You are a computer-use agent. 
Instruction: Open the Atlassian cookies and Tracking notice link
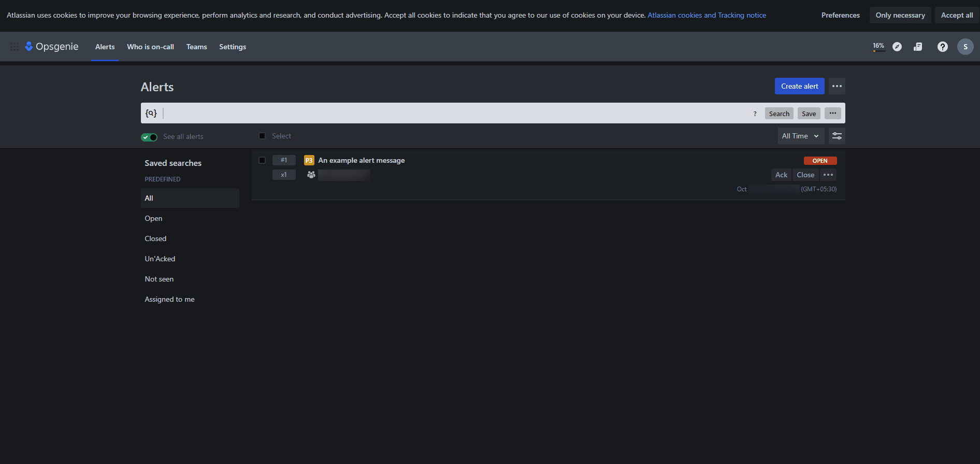point(707,15)
